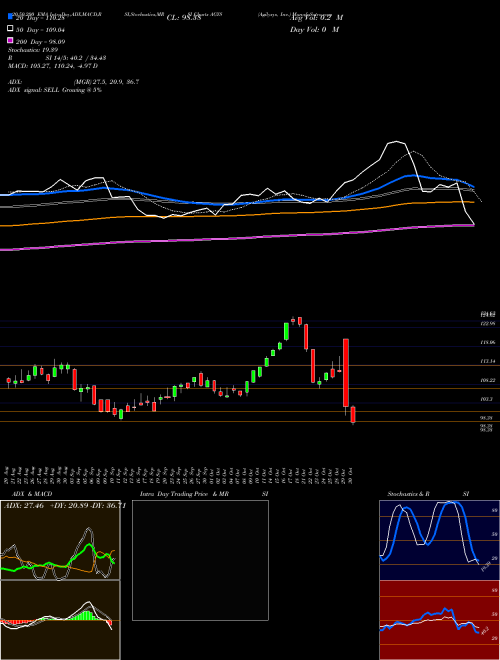
Task: Click the last red candlestick on the chart
Action: click(353, 415)
